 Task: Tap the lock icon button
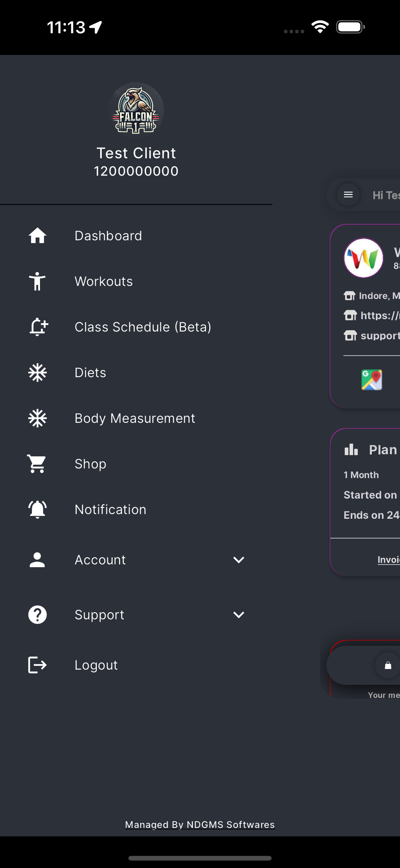coord(388,665)
